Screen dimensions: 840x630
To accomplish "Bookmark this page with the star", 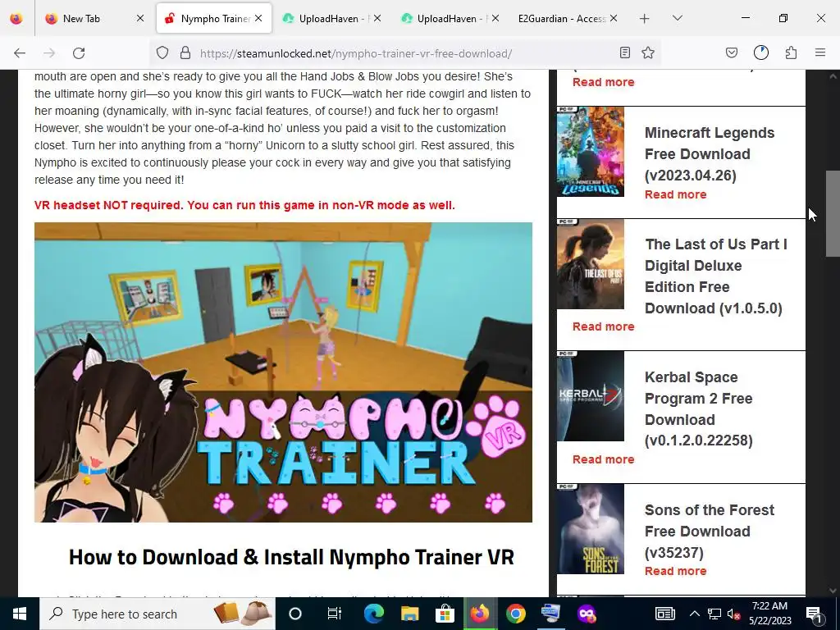I will pyautogui.click(x=648, y=52).
